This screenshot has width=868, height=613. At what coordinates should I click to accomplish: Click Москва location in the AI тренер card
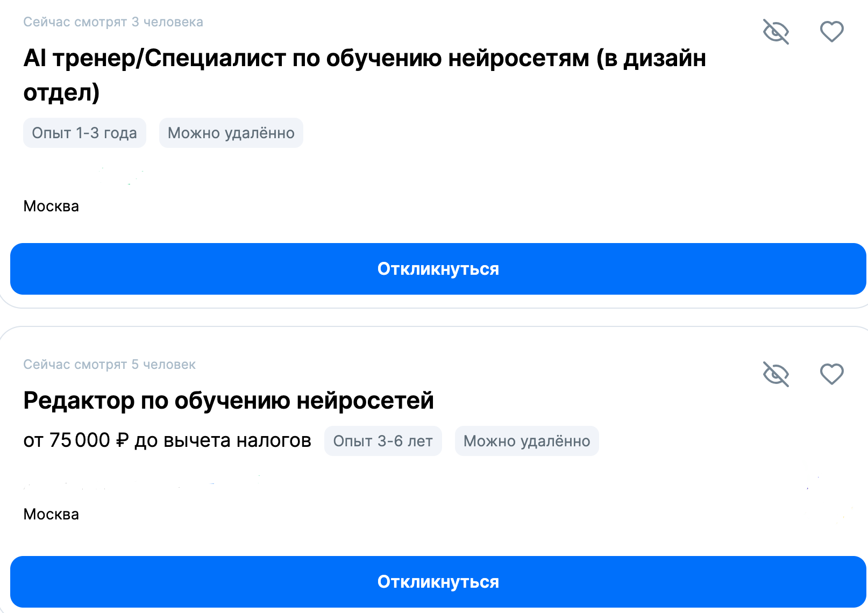(x=51, y=206)
